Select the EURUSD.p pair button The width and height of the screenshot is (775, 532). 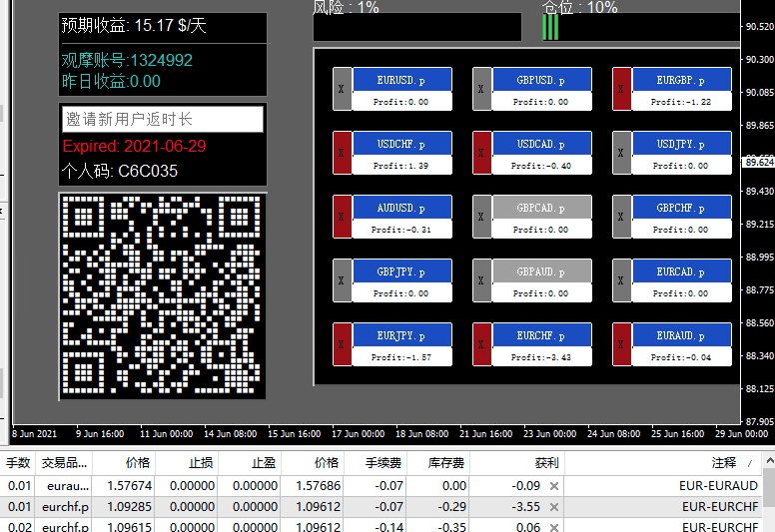401,80
